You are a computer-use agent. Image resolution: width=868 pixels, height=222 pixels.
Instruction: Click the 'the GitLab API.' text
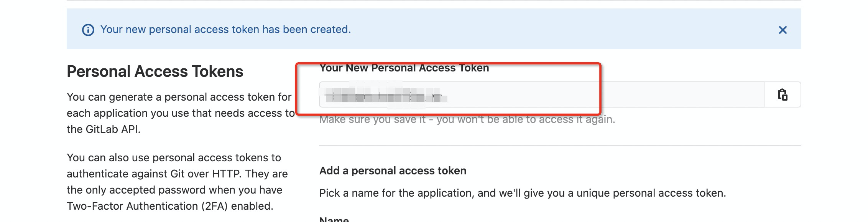click(104, 129)
